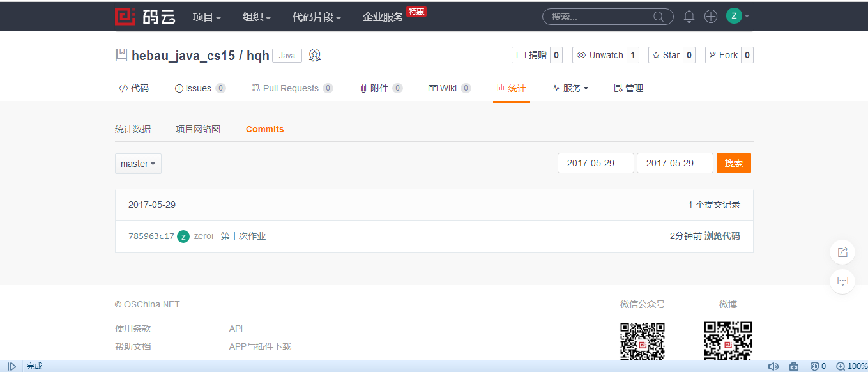Viewport: 868px width, 372px height.
Task: Click the end date field 2017-05-29
Action: click(675, 163)
